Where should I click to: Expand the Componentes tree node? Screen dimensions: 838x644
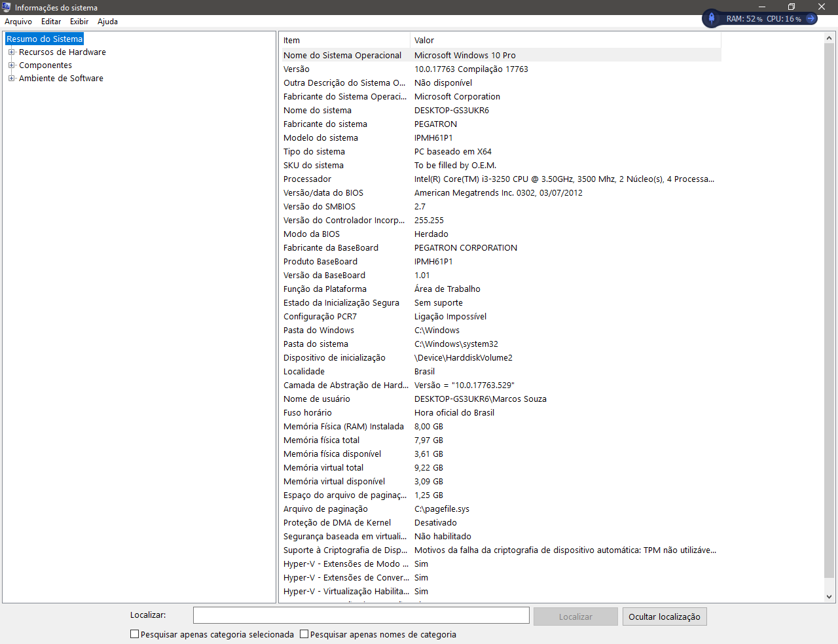click(11, 65)
